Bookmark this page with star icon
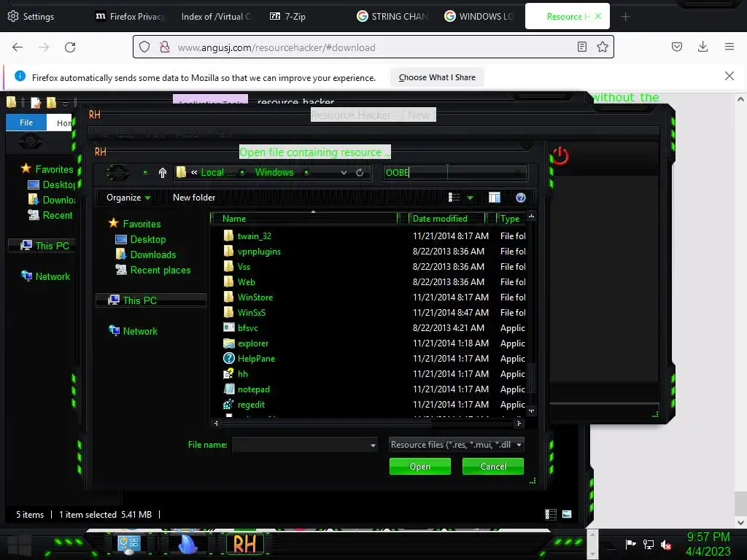 tap(602, 47)
